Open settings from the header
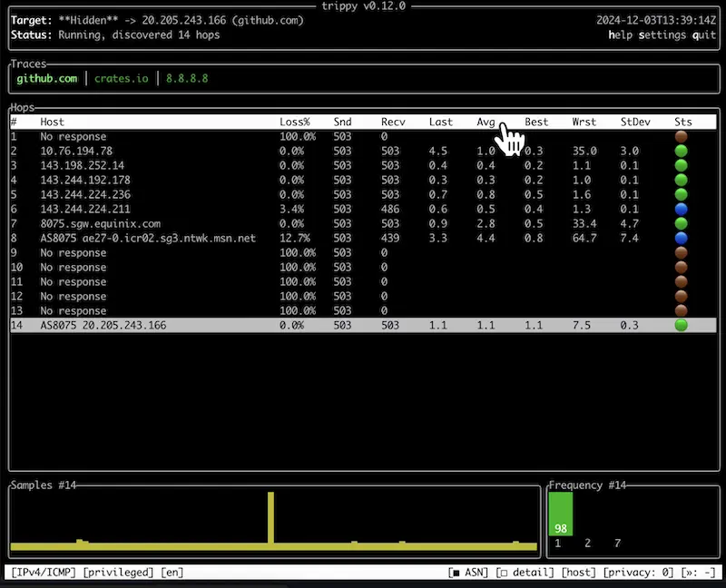The width and height of the screenshot is (726, 588). click(x=662, y=34)
